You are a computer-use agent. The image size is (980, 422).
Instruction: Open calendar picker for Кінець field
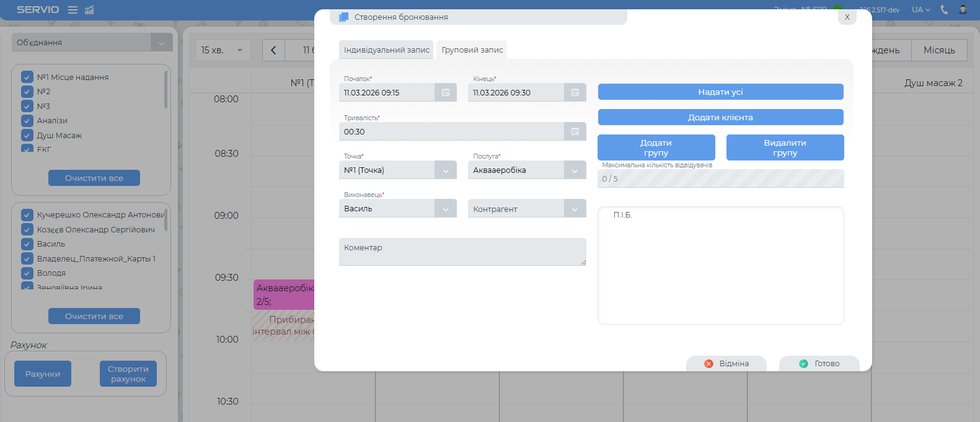pyautogui.click(x=575, y=93)
